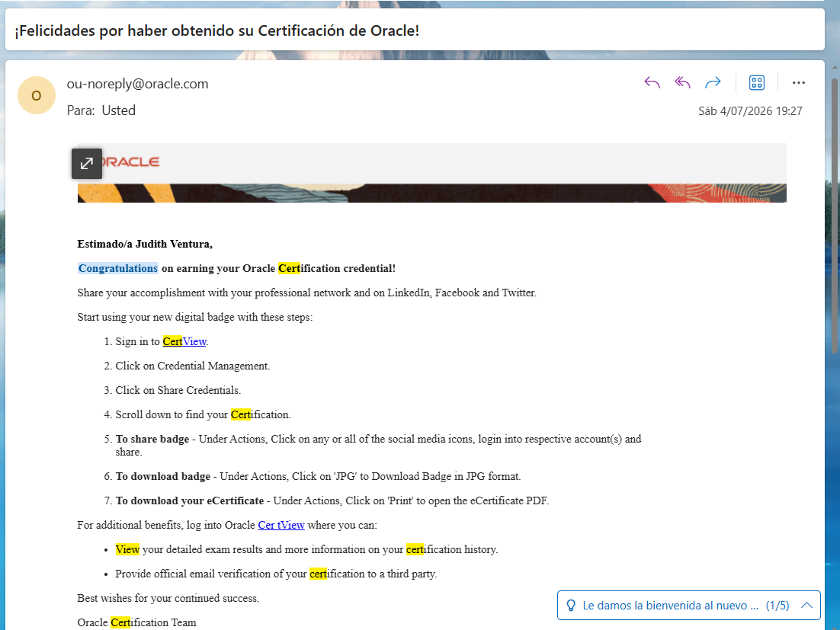Click the sender avatar circle 'O'
Screen dimensions: 840x630
tap(37, 95)
